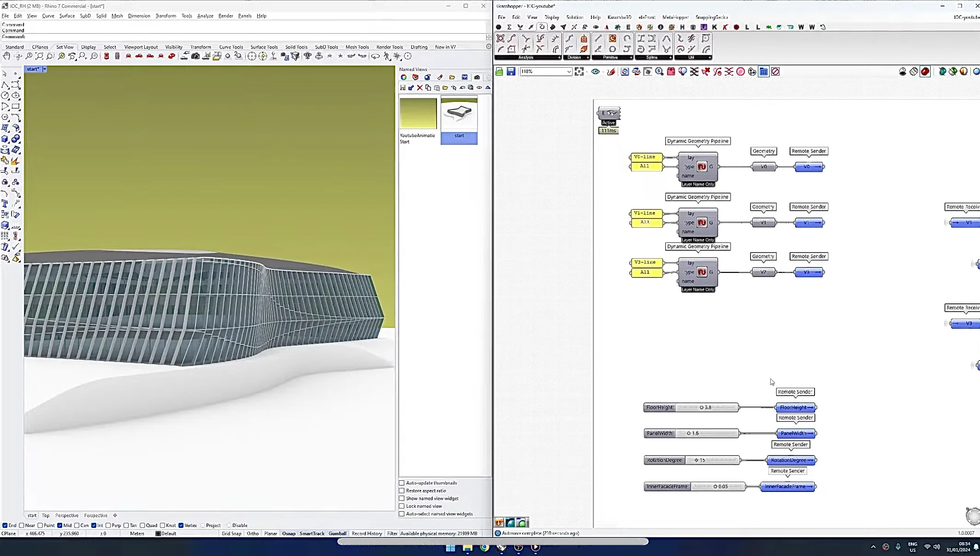Toggle the Vertex osnap checkbox
This screenshot has width=980, height=556.
click(181, 525)
